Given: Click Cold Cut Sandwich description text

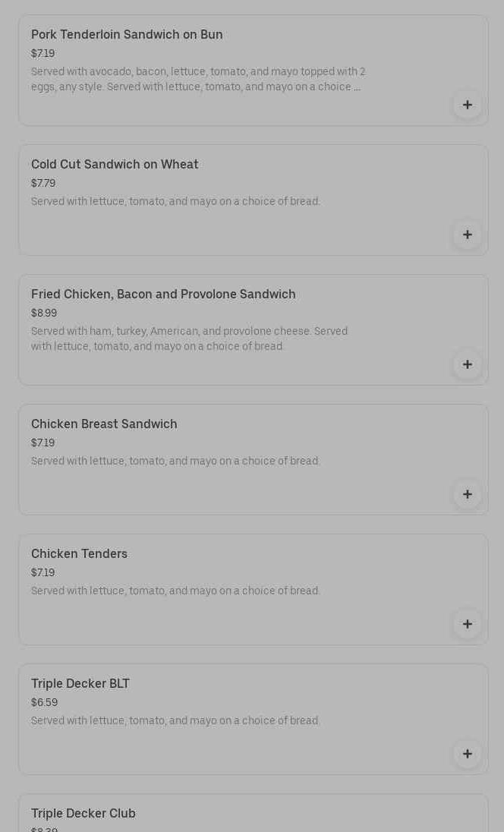Looking at the screenshot, I should [175, 202].
